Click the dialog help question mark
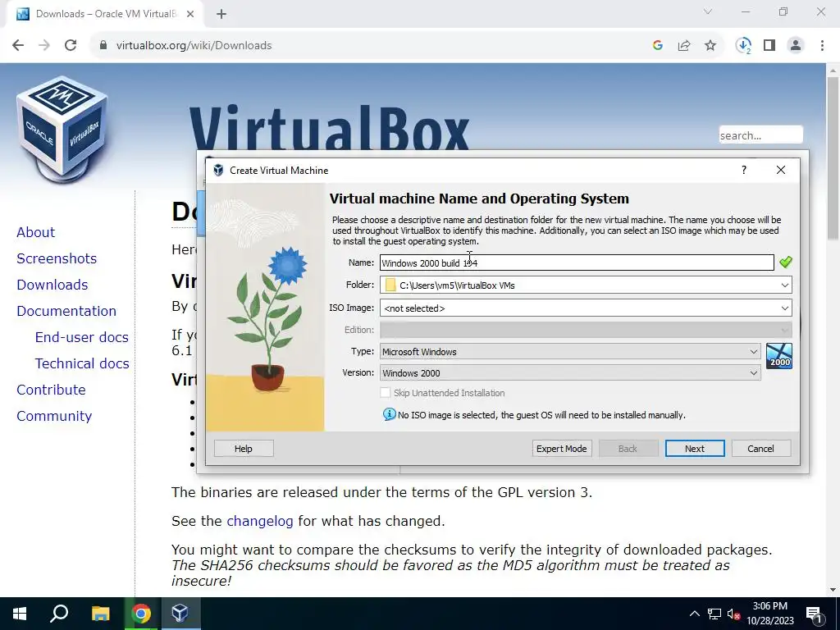Screen dimensions: 840x630 (x=743, y=170)
